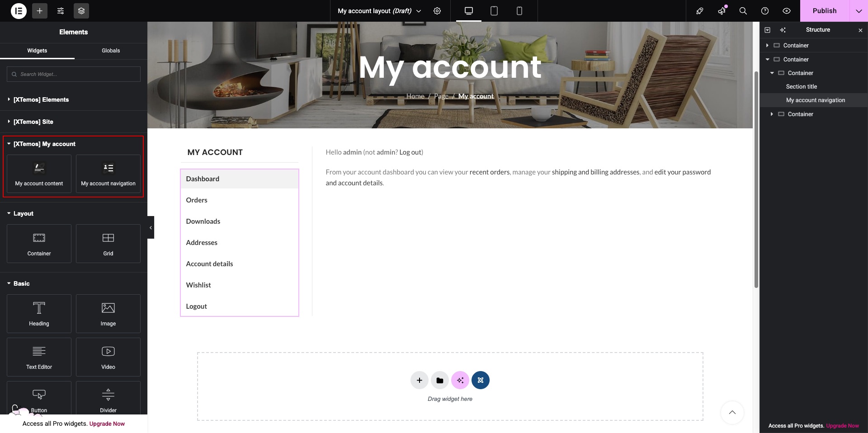The width and height of the screenshot is (868, 433).
Task: Select Orders in account navigation
Action: click(197, 200)
